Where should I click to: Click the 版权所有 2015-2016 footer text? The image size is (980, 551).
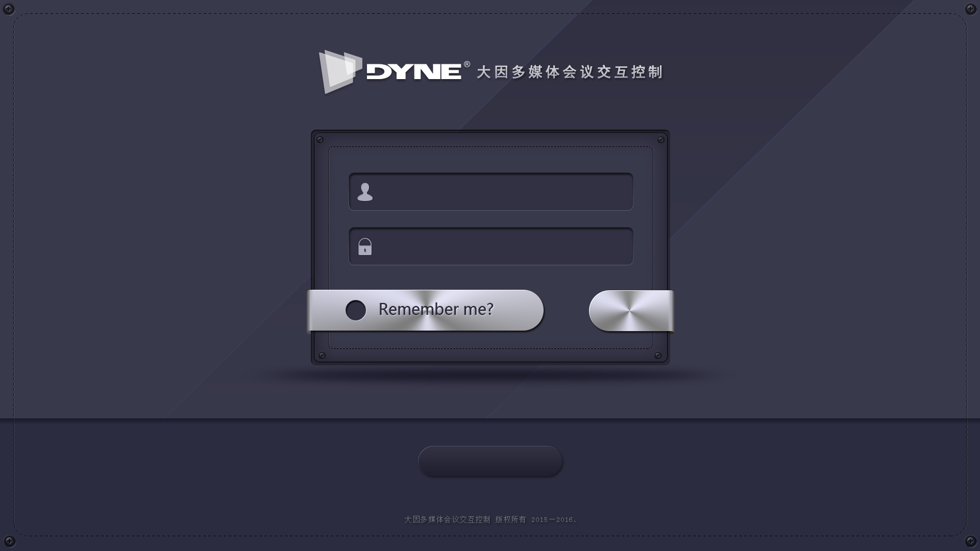[535, 519]
